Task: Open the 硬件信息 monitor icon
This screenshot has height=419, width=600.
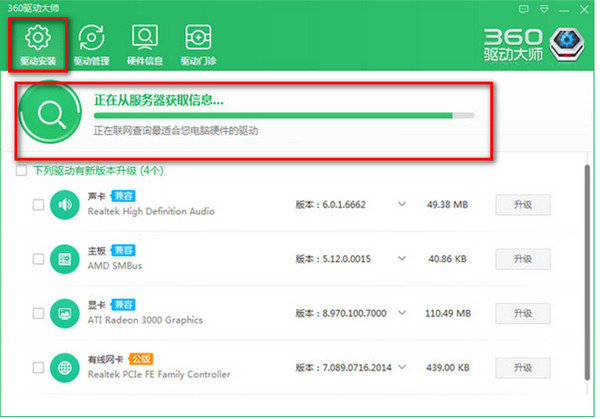Action: [x=143, y=38]
